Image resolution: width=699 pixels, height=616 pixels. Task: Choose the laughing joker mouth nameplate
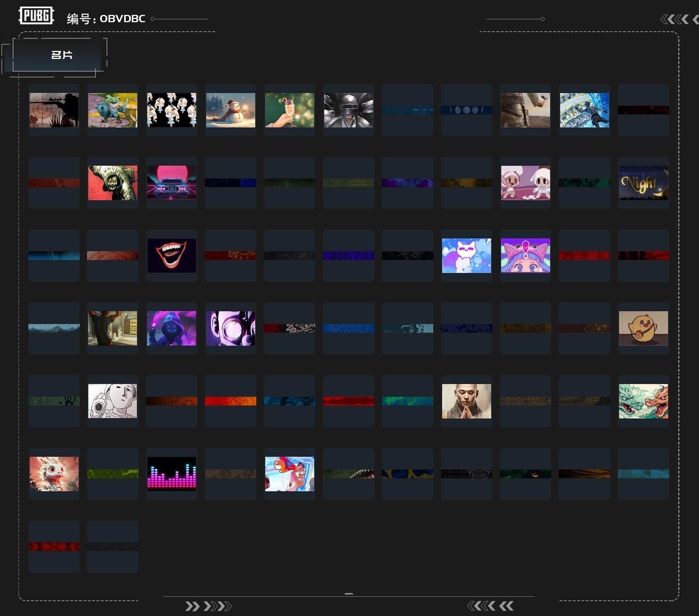pos(171,255)
